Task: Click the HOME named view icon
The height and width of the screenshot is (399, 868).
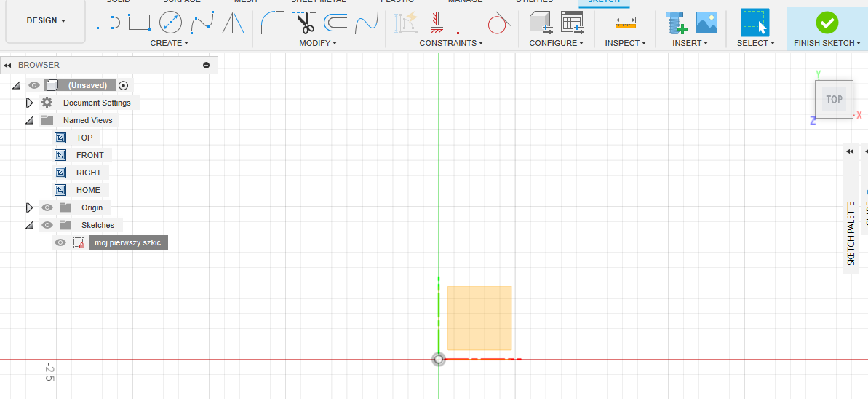Action: (60, 190)
